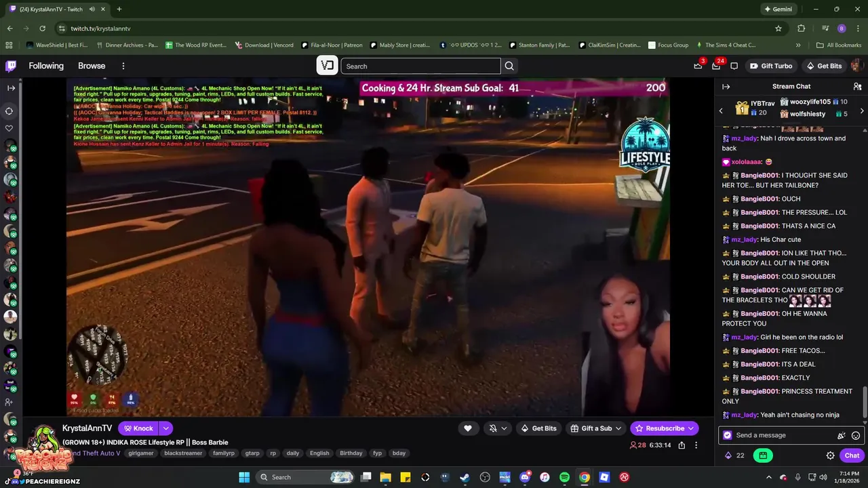
Task: Toggle the heart follow button
Action: click(x=467, y=428)
